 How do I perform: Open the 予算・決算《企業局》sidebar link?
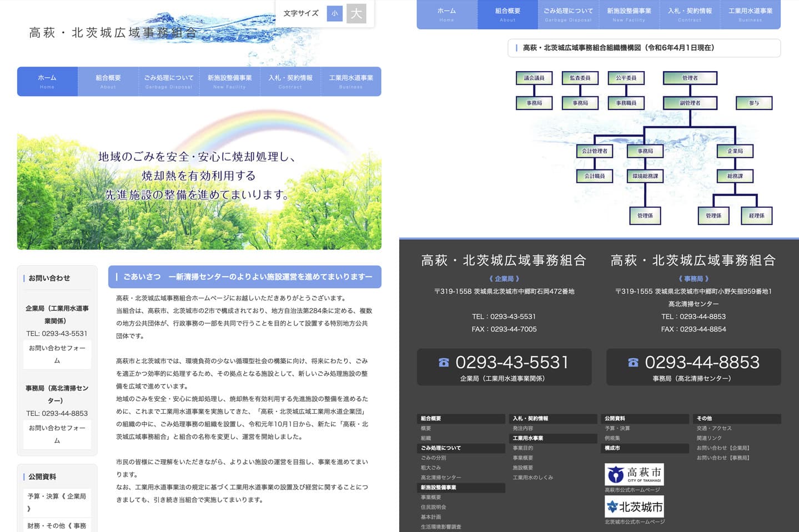click(57, 502)
